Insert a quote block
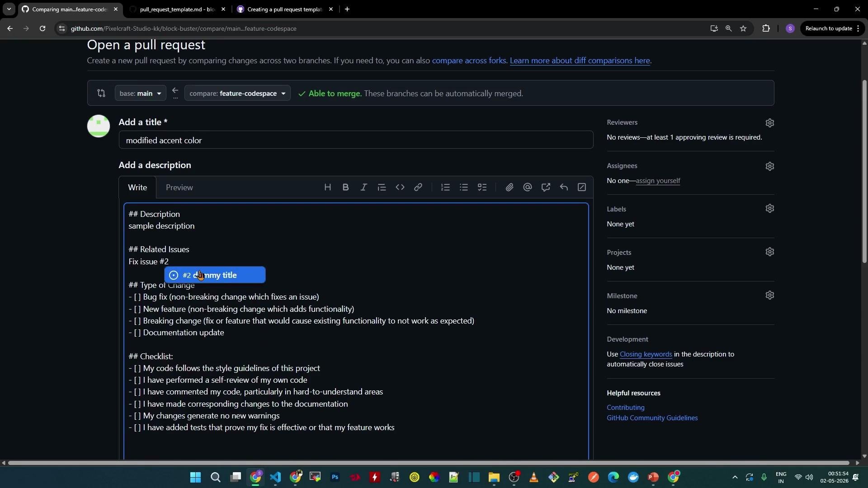This screenshot has width=868, height=488. click(382, 188)
